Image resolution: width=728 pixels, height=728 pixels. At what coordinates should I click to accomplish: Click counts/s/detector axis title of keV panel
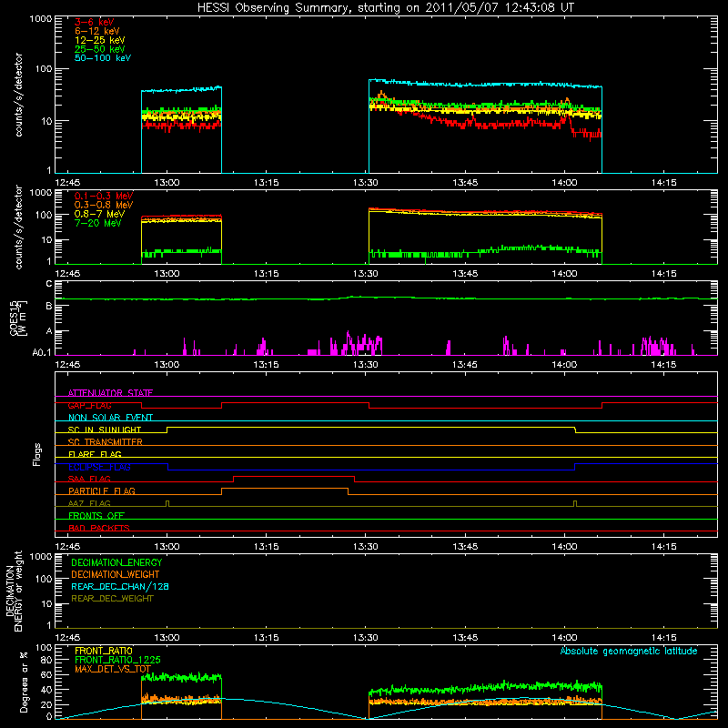click(x=18, y=95)
